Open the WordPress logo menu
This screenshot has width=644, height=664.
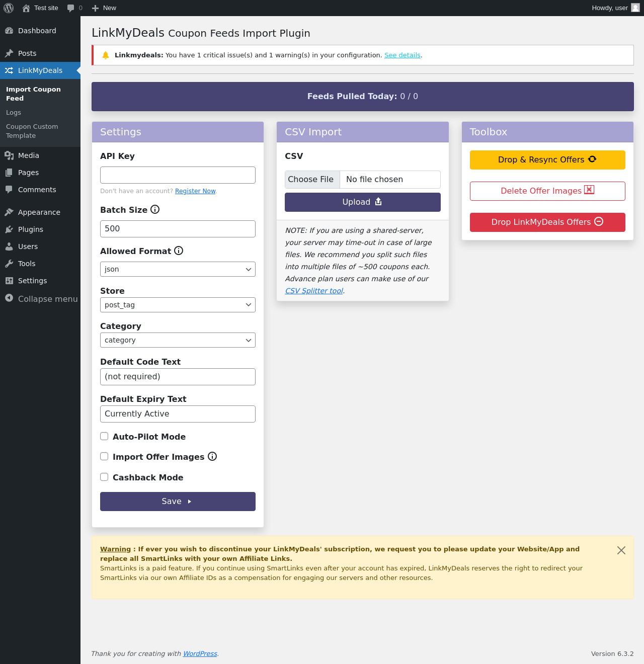(9, 8)
